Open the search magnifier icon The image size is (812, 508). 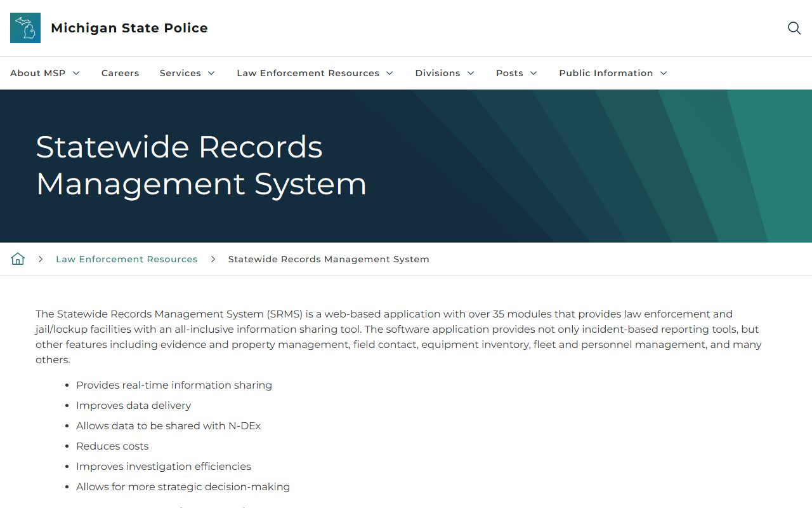click(794, 28)
